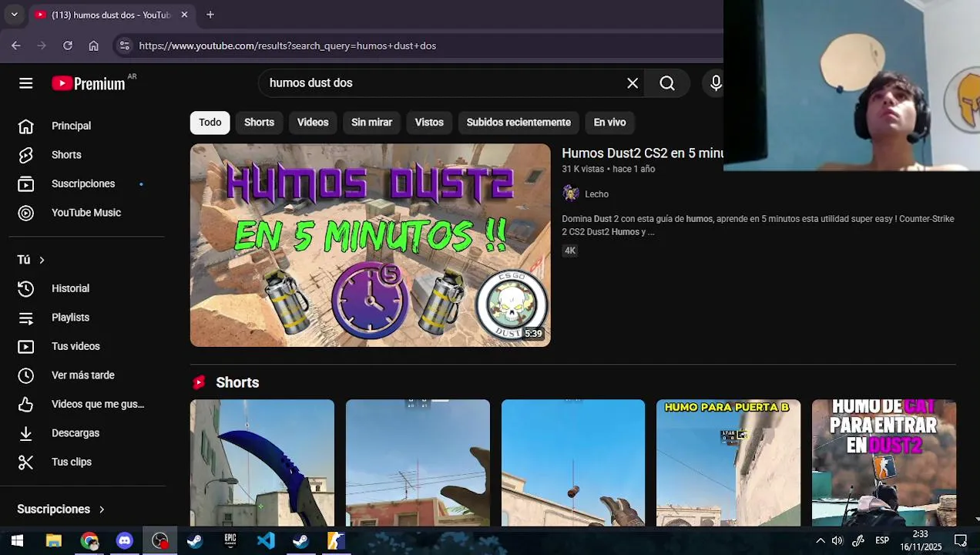
Task: Open the Windows Start menu
Action: [17, 541]
